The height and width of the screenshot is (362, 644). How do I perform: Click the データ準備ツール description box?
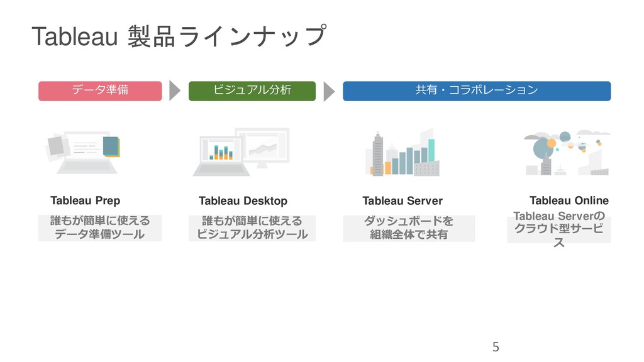coord(100,228)
